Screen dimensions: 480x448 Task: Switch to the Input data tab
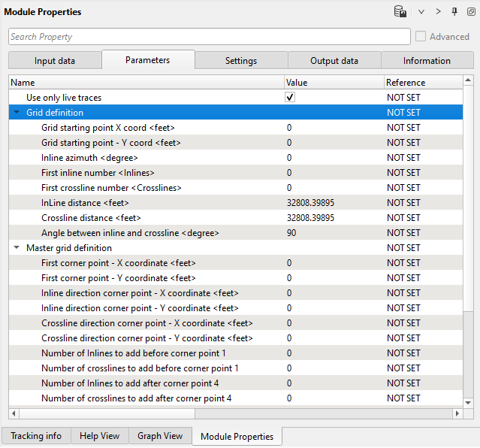pos(55,61)
